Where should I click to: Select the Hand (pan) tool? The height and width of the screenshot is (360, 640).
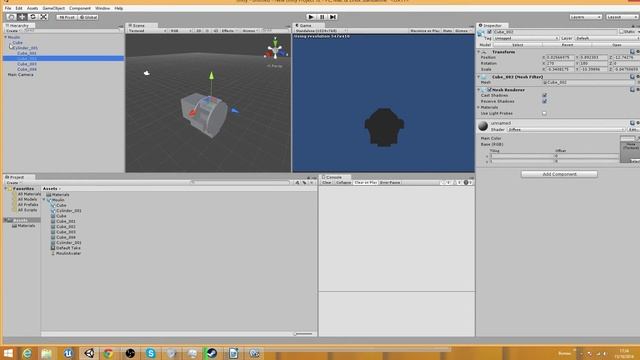coord(11,17)
